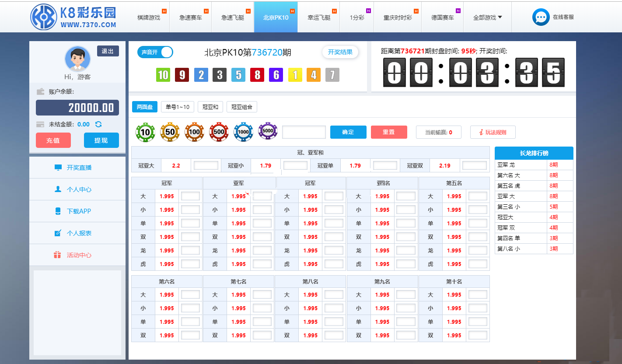This screenshot has height=364, width=622.
Task: Choose the purple 5000 betting chip
Action: pyautogui.click(x=268, y=131)
